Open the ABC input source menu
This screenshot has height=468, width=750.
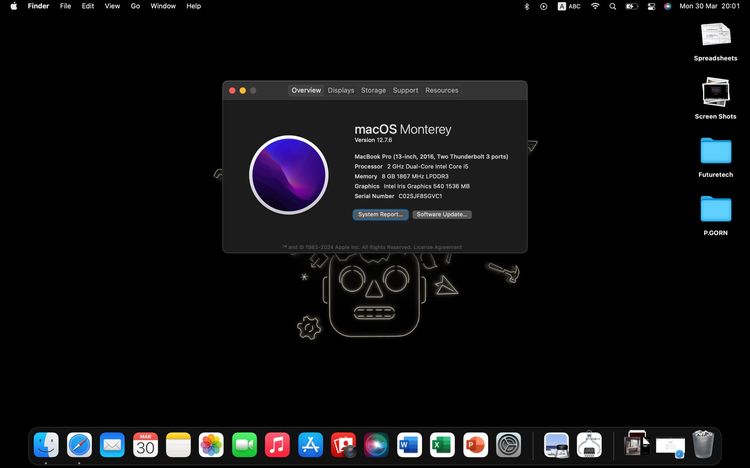tap(569, 6)
